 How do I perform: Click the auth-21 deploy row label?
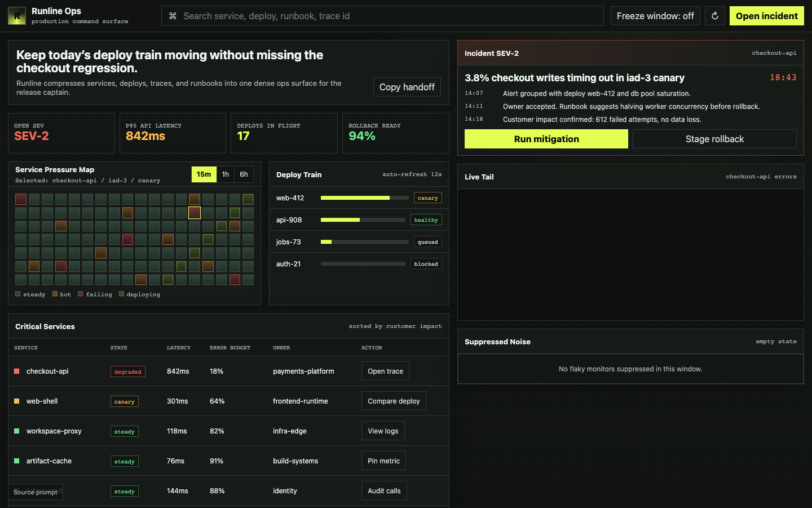(288, 264)
